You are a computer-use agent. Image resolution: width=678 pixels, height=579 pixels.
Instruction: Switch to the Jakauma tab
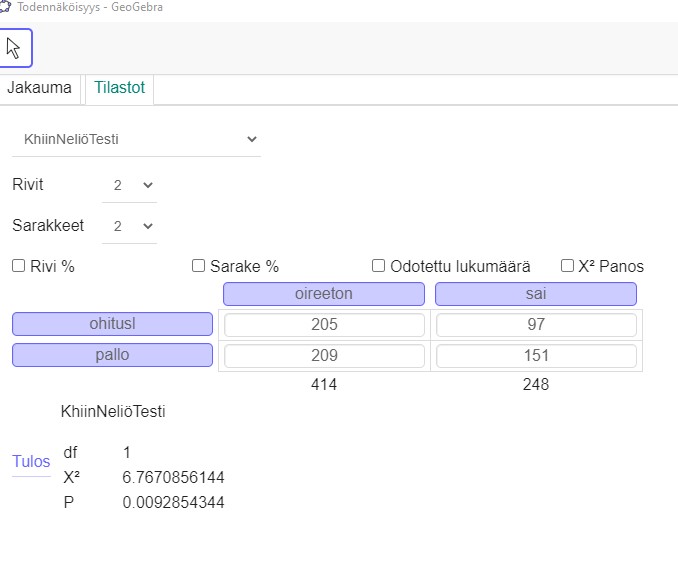[x=40, y=88]
